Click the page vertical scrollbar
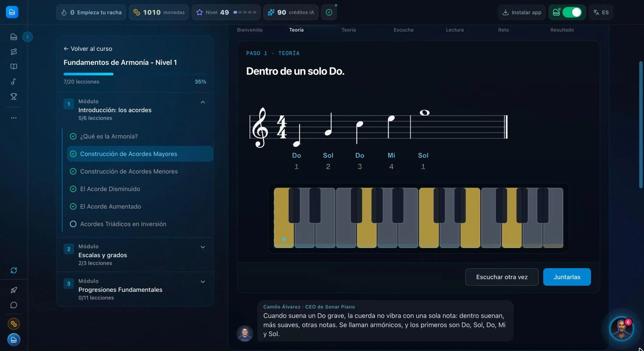Screen dimensions: 644x351 click(641, 125)
